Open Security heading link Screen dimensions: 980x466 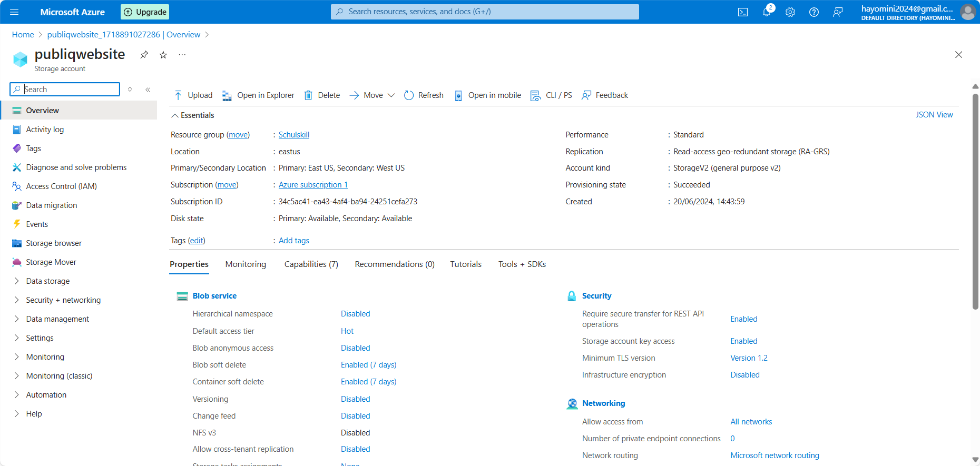(x=597, y=296)
